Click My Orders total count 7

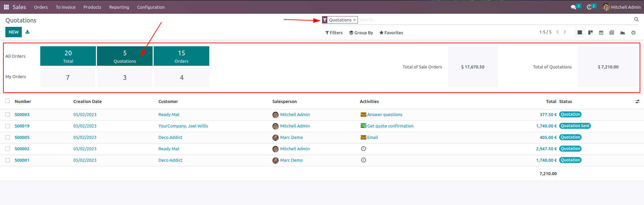point(68,78)
